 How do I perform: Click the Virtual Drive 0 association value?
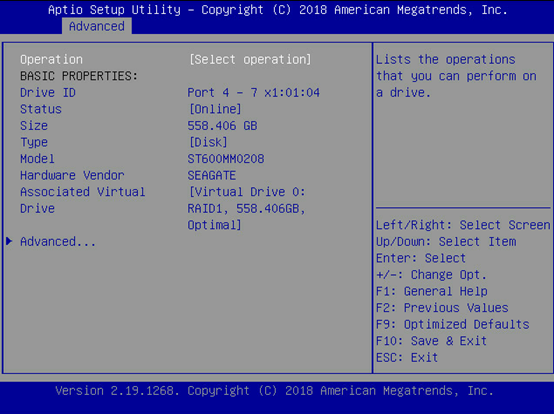point(247,208)
